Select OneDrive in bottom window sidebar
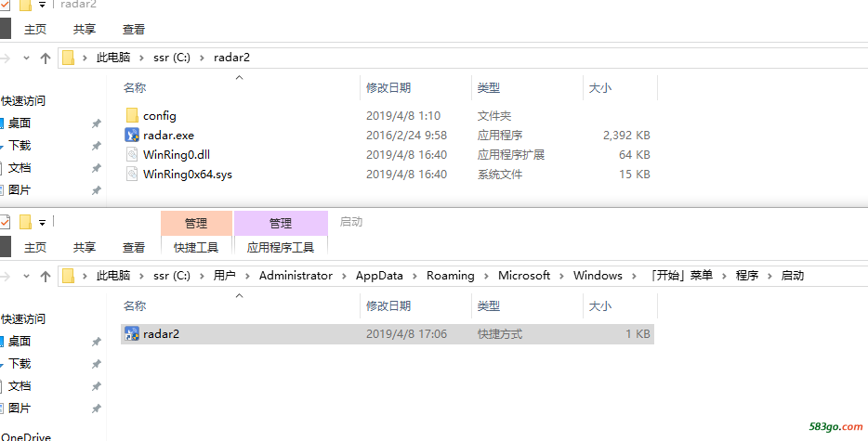The image size is (868, 441). coord(25,437)
